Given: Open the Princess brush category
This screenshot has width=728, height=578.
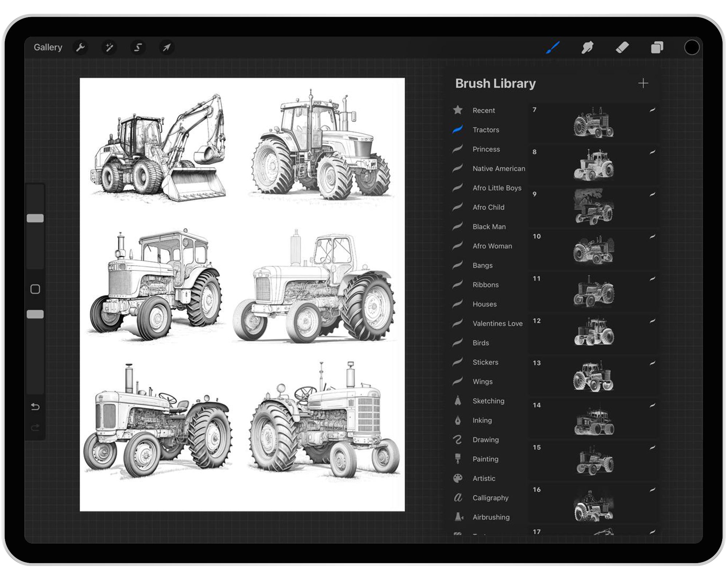Looking at the screenshot, I should pyautogui.click(x=486, y=149).
